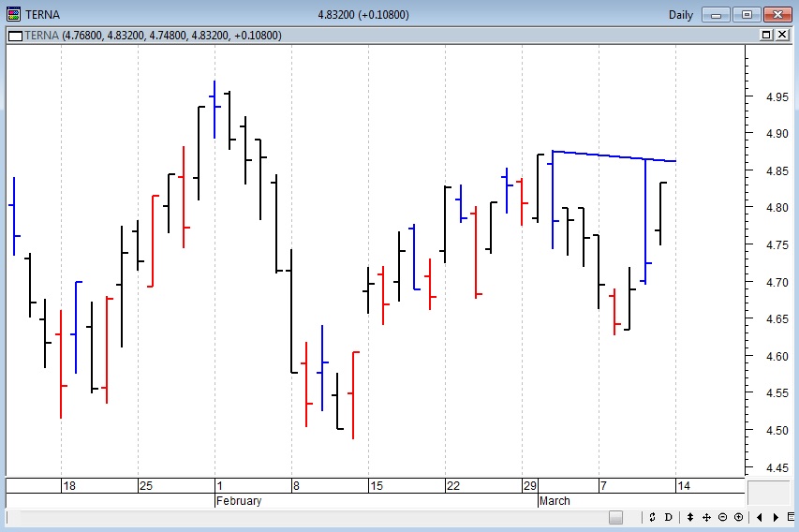Click the date axis label 29
Image resolution: width=799 pixels, height=532 pixels.
click(530, 486)
